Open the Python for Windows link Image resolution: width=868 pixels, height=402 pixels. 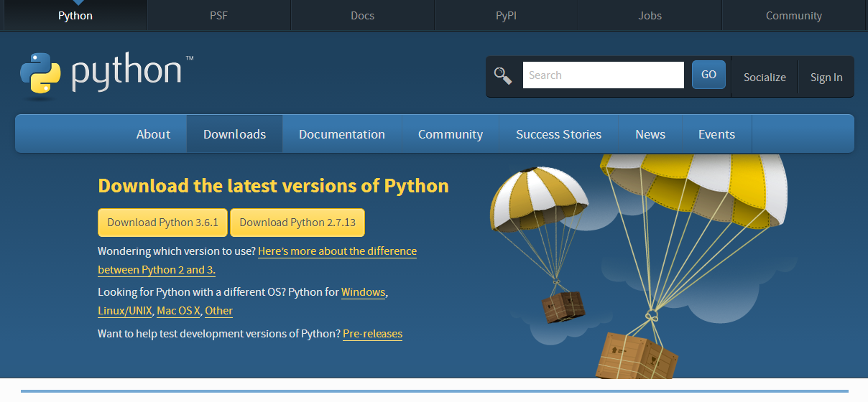pyautogui.click(x=363, y=292)
